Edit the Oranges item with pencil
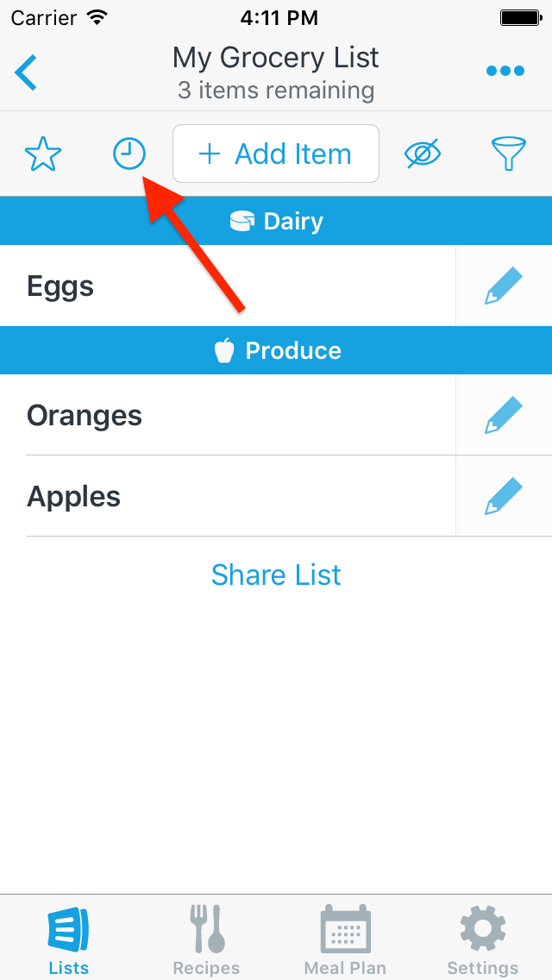Image resolution: width=552 pixels, height=980 pixels. (x=504, y=416)
